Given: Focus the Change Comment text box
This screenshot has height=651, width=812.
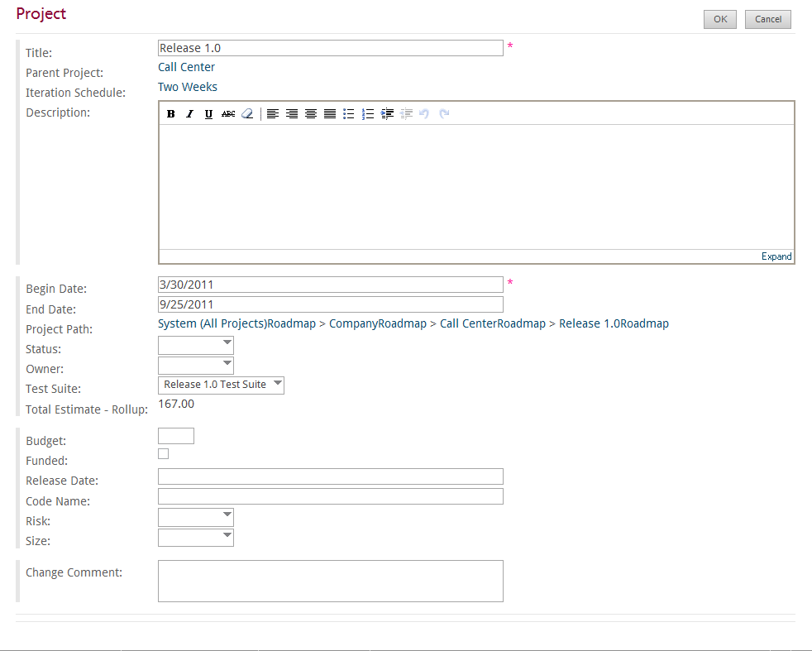Looking at the screenshot, I should [331, 581].
